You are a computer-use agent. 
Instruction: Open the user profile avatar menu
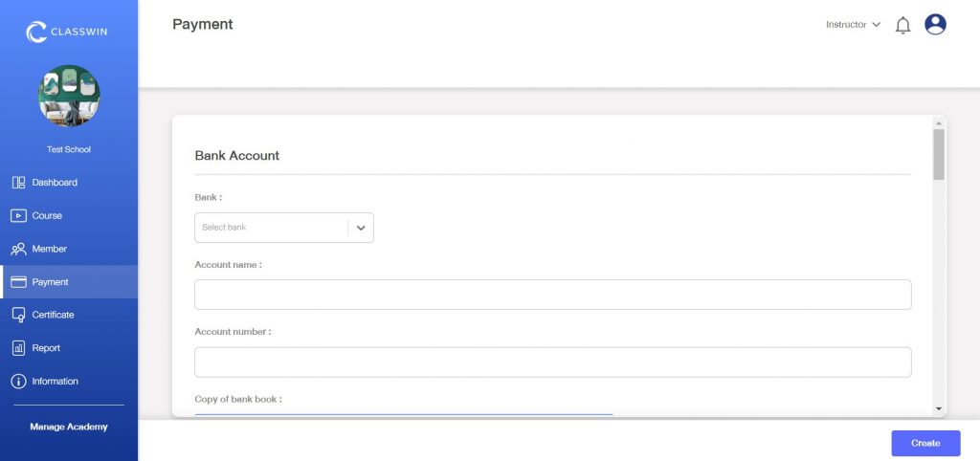(935, 25)
